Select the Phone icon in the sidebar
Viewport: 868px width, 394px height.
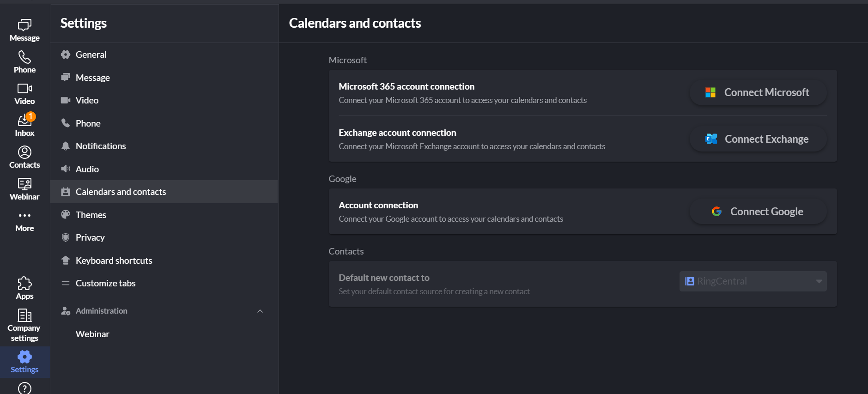pos(24,57)
